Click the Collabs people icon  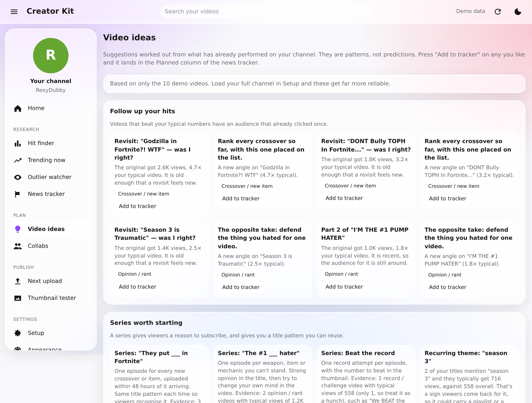[18, 246]
